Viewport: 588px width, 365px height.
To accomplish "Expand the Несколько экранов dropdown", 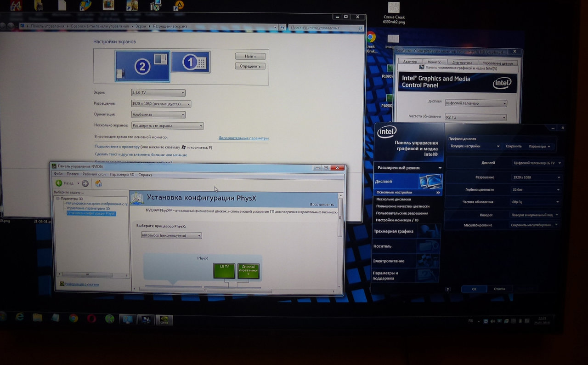I will click(167, 125).
